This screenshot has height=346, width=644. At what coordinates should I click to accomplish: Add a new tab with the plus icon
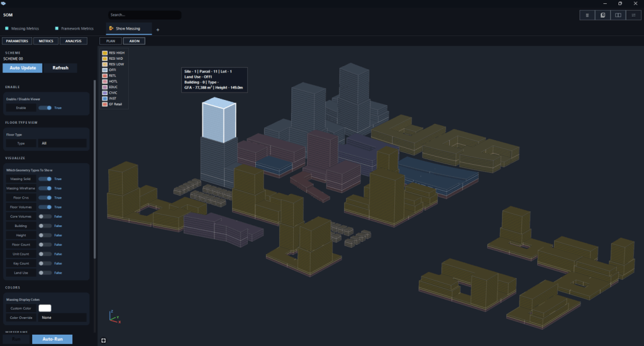click(x=158, y=30)
